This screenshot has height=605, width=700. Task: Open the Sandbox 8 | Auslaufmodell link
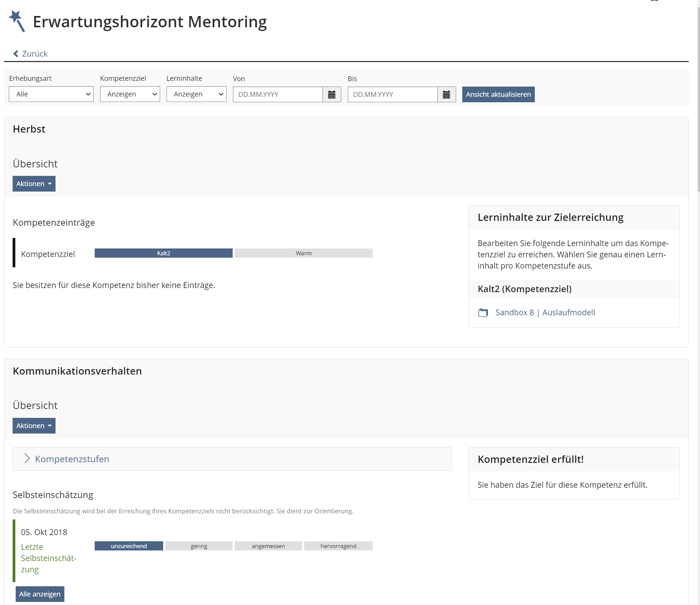pyautogui.click(x=545, y=313)
